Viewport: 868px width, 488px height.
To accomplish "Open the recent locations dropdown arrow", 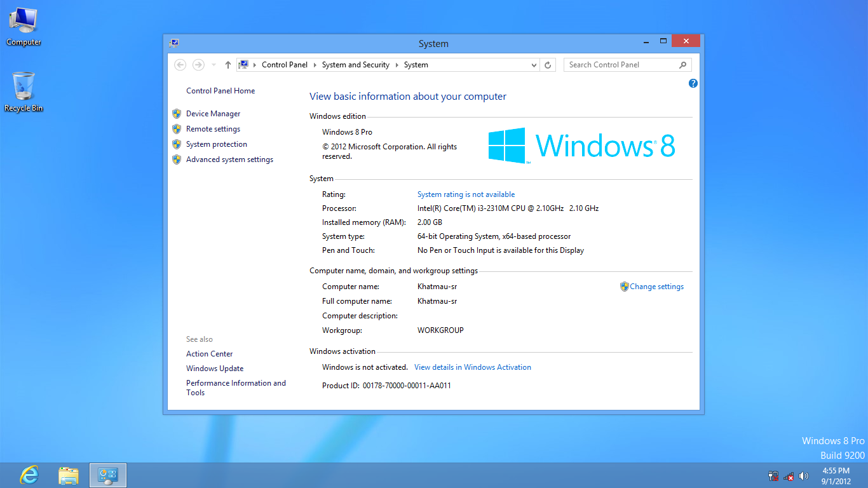I will tap(214, 65).
